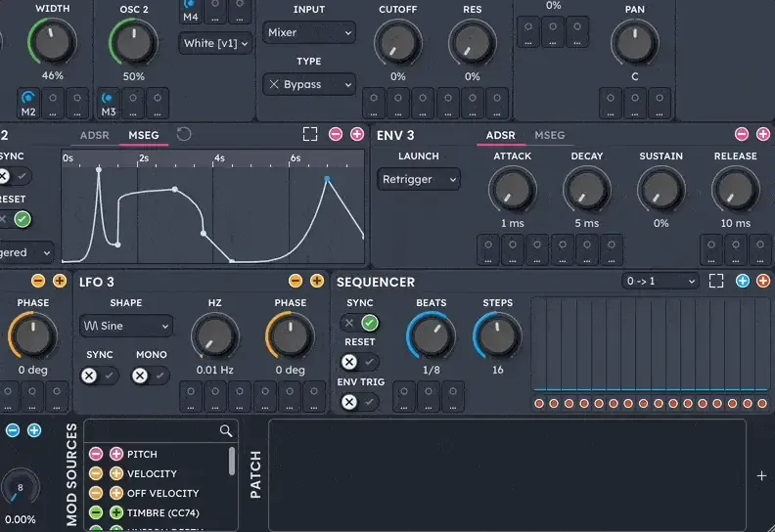Click the orange plus icon next to VELOCITY
The width and height of the screenshot is (775, 532).
click(x=116, y=473)
